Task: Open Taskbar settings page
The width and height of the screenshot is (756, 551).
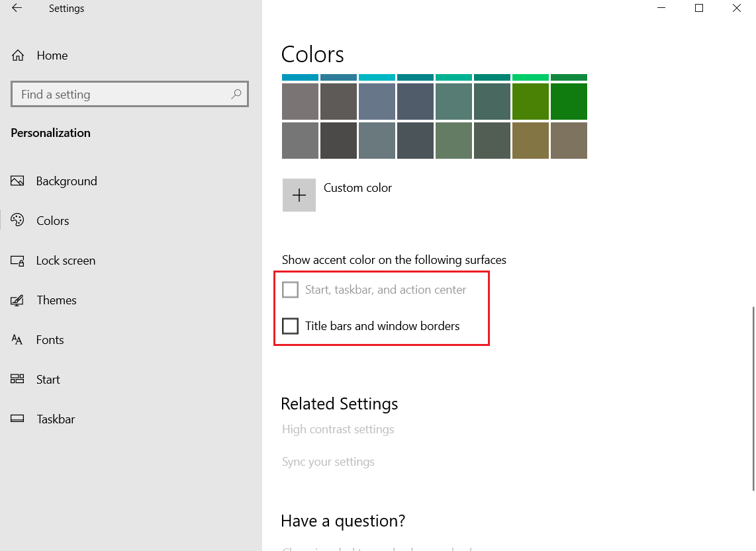Action: tap(56, 419)
